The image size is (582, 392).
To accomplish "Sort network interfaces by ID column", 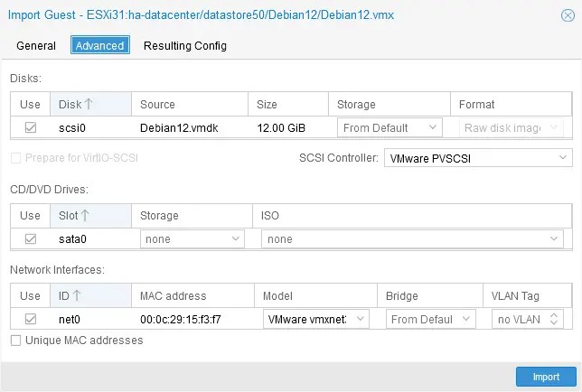I will (x=90, y=295).
